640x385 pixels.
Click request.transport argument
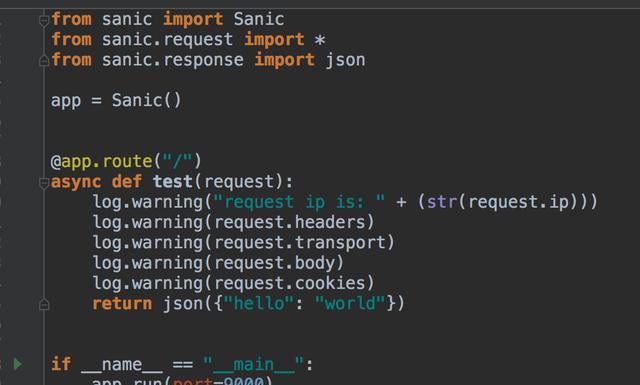click(299, 243)
